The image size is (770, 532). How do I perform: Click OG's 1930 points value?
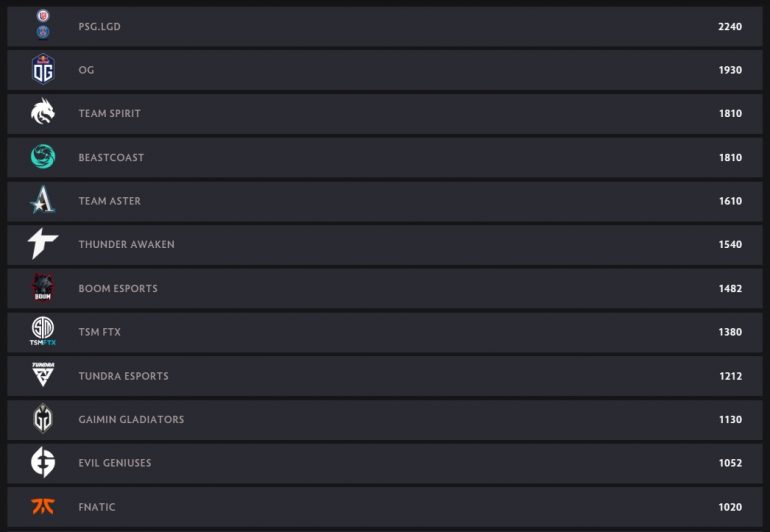coord(730,70)
